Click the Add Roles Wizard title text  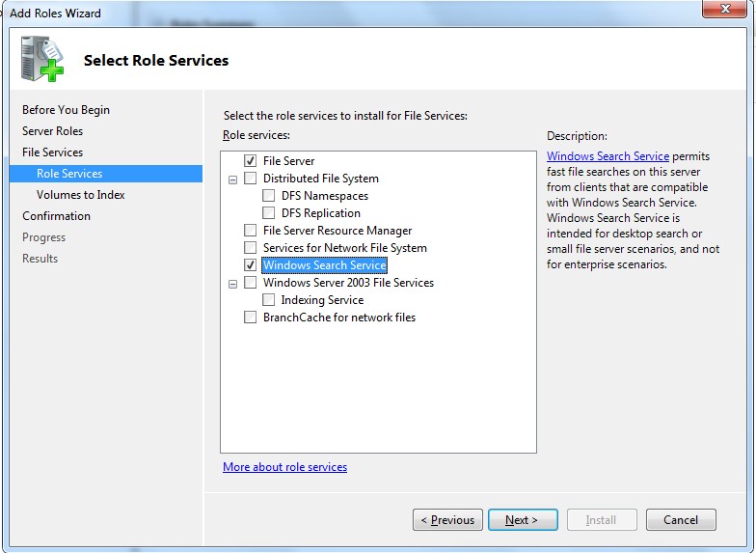pyautogui.click(x=56, y=14)
